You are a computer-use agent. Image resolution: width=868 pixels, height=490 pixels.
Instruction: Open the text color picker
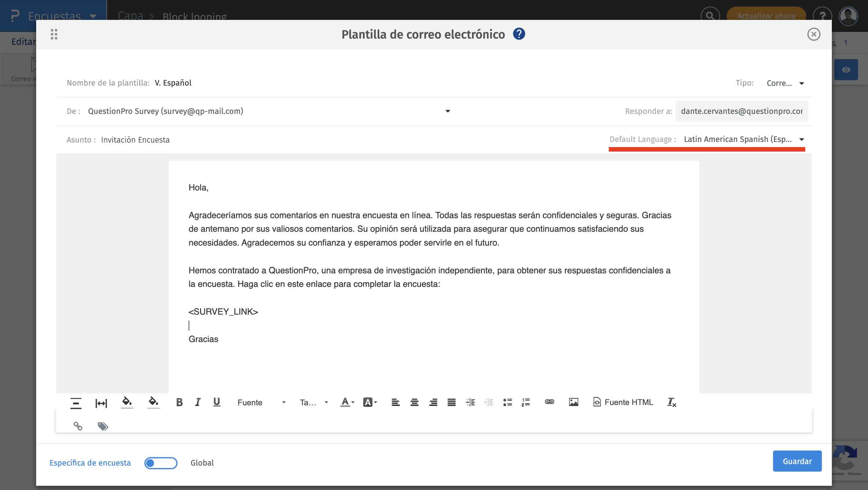click(x=346, y=402)
